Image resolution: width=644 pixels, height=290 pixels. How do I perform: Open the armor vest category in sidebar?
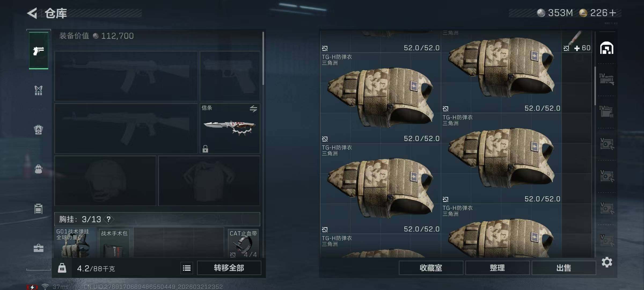pos(38,90)
